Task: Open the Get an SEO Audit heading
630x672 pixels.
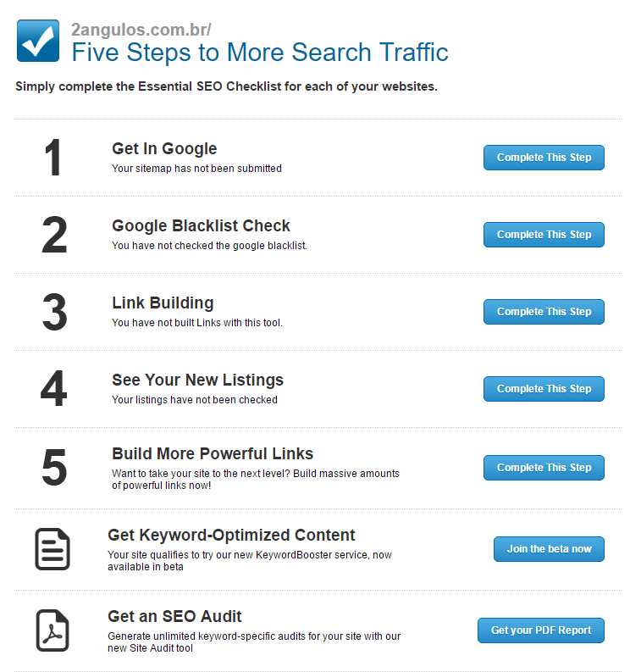Action: [x=174, y=616]
